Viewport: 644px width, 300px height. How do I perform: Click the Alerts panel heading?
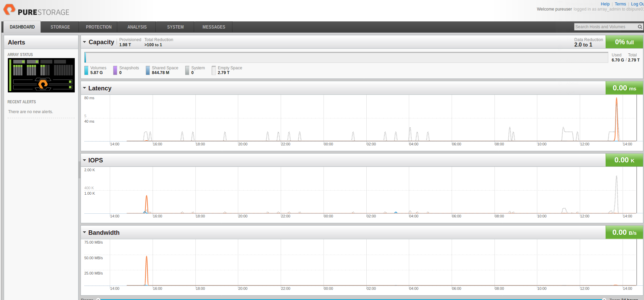click(x=16, y=42)
